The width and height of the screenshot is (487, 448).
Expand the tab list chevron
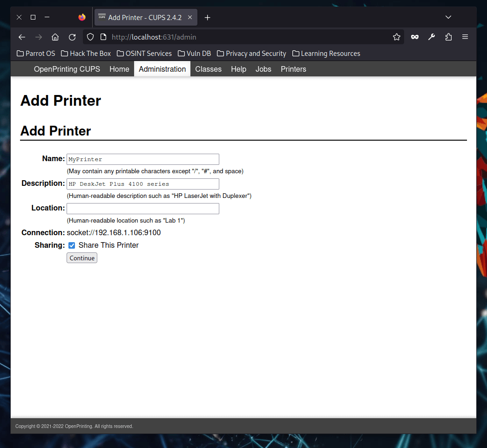tap(448, 17)
